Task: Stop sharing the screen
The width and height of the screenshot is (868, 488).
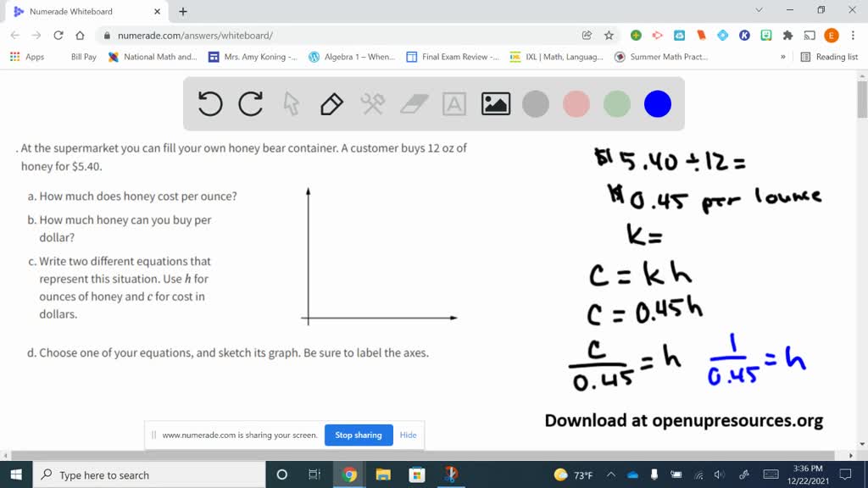Action: click(x=359, y=435)
